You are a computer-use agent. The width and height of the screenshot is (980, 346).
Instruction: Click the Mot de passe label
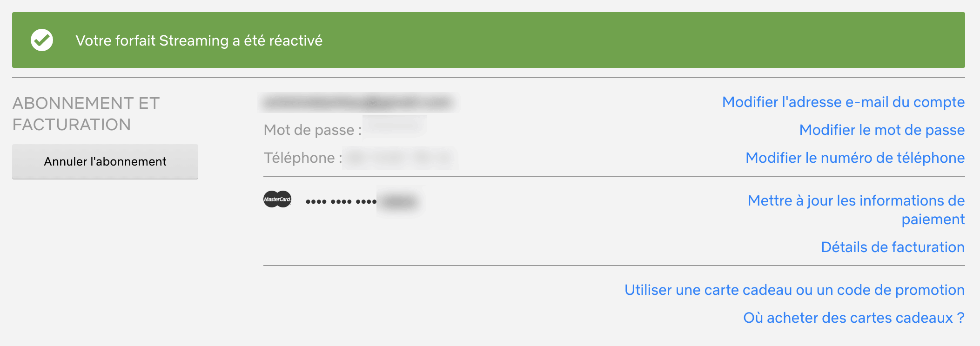point(313,130)
